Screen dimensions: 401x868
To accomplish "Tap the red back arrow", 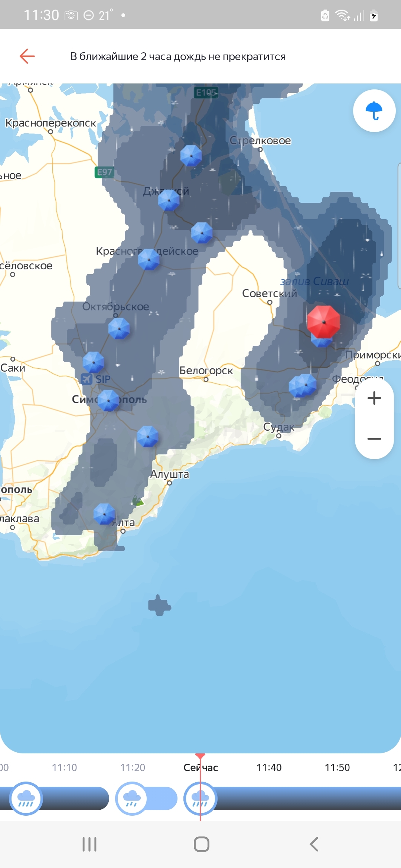I will [x=27, y=56].
